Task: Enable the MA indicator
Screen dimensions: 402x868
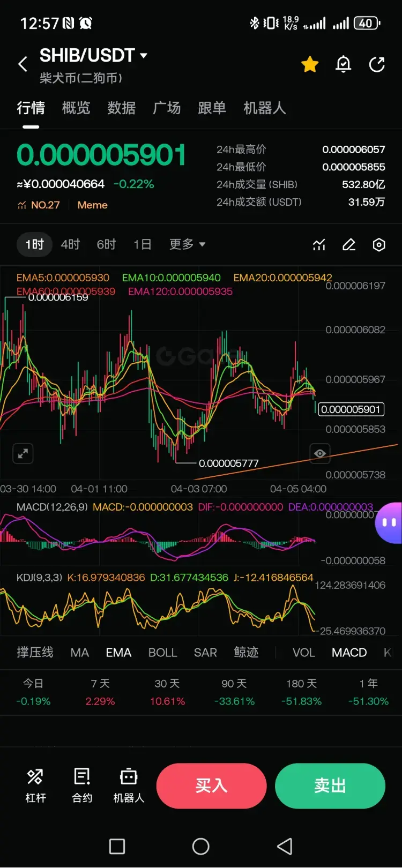Action: click(x=80, y=653)
